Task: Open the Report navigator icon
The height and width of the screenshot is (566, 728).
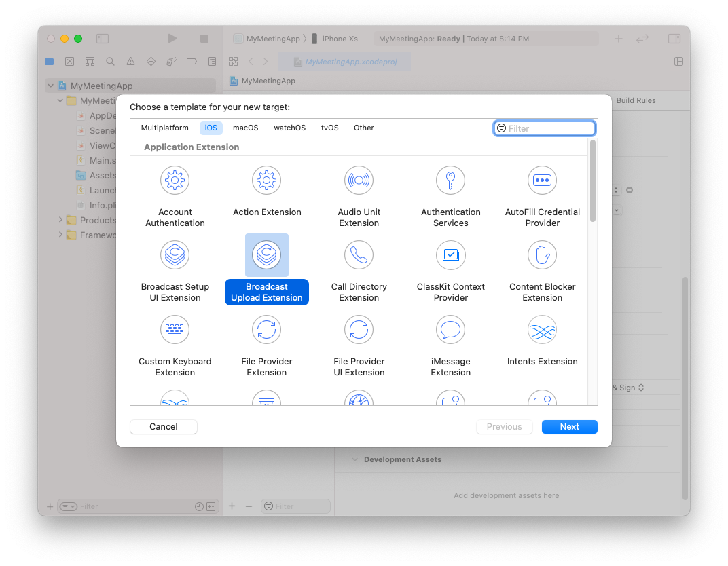Action: pyautogui.click(x=212, y=61)
